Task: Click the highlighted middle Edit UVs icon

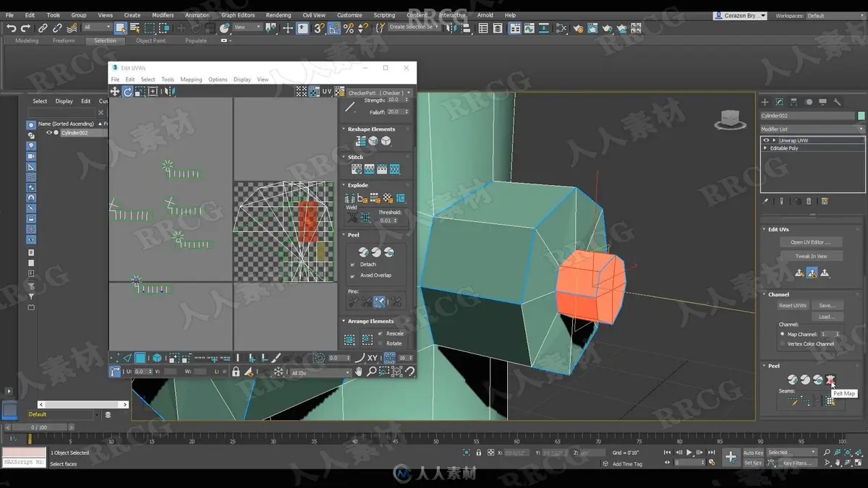Action: click(x=812, y=273)
